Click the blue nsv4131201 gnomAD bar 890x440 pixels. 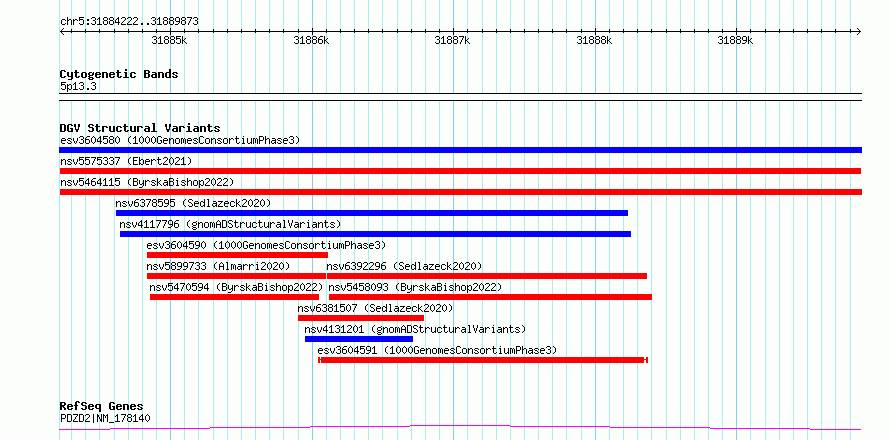click(x=359, y=339)
